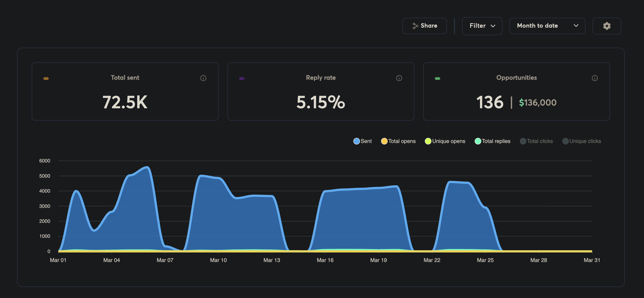Open the Filter dropdown

(x=482, y=26)
